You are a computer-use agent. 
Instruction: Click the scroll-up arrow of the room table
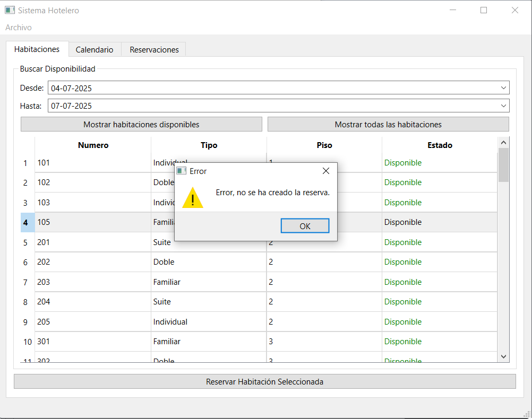click(x=503, y=143)
